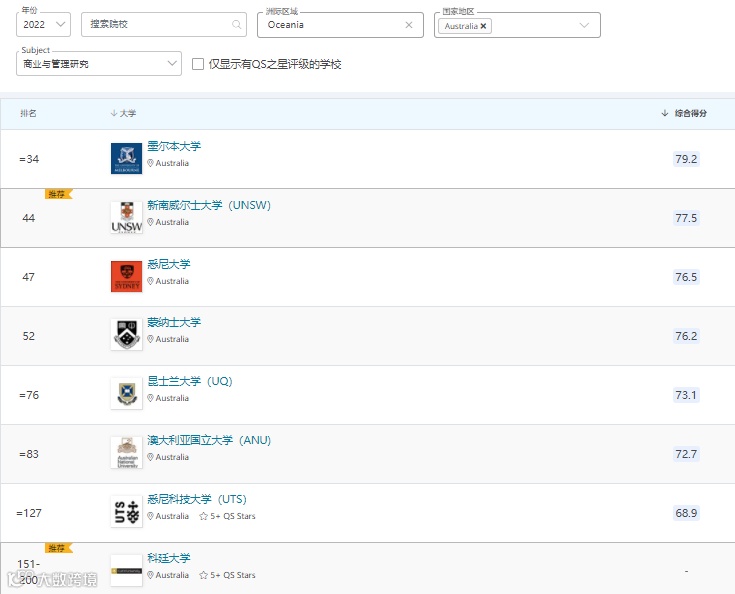
Task: Select the score 77.5
Action: point(686,218)
